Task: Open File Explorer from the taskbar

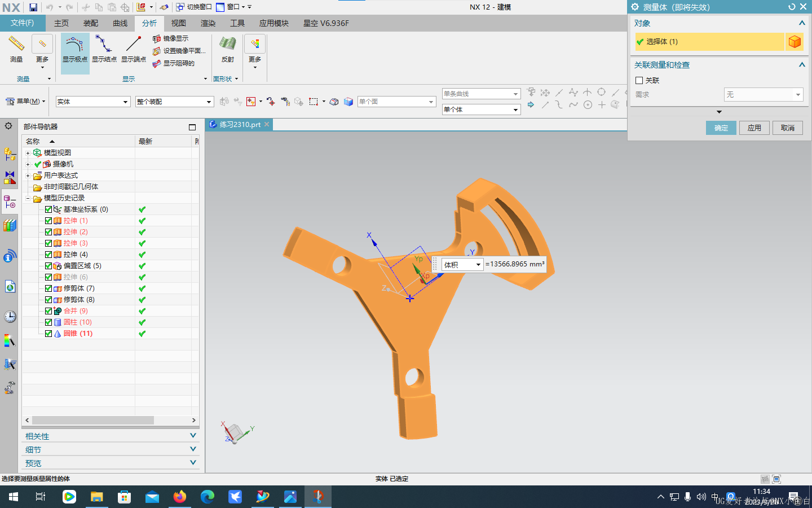Action: (97, 497)
